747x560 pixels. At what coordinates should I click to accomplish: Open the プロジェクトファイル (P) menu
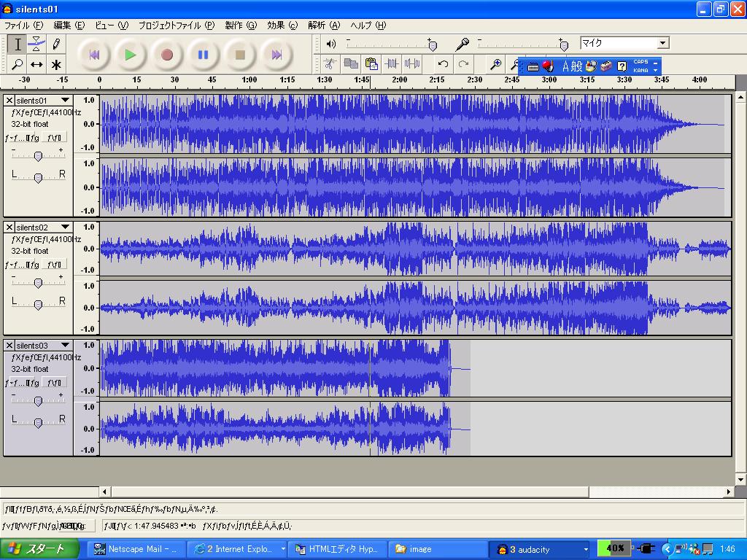pos(177,26)
